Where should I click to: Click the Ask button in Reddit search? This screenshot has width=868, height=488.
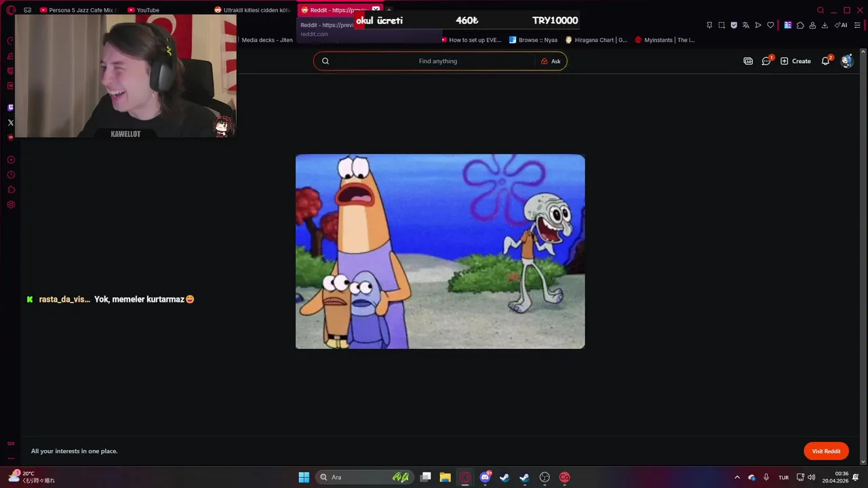click(551, 61)
